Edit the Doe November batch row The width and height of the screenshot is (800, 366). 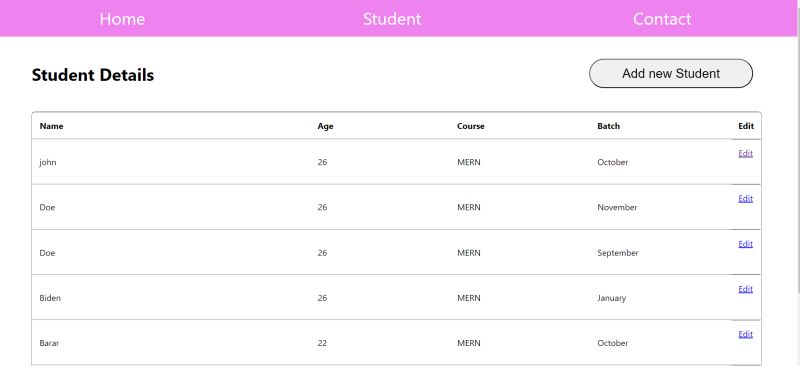tap(745, 199)
